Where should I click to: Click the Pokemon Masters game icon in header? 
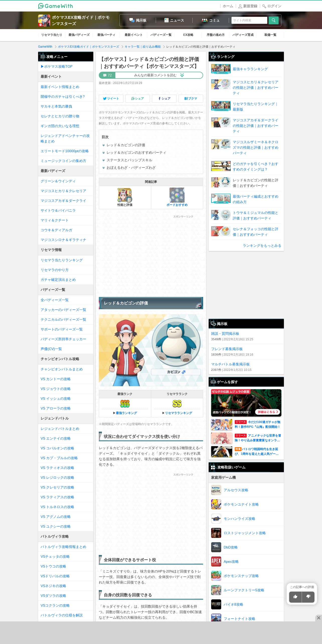point(44,21)
